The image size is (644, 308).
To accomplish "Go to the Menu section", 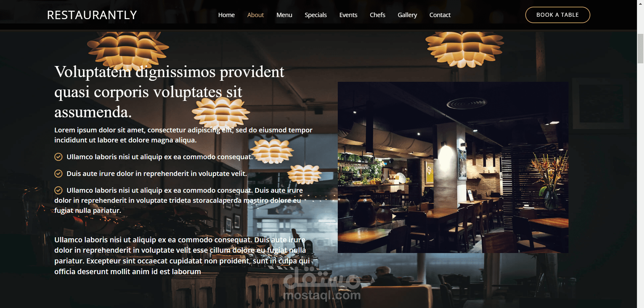I will pos(284,15).
